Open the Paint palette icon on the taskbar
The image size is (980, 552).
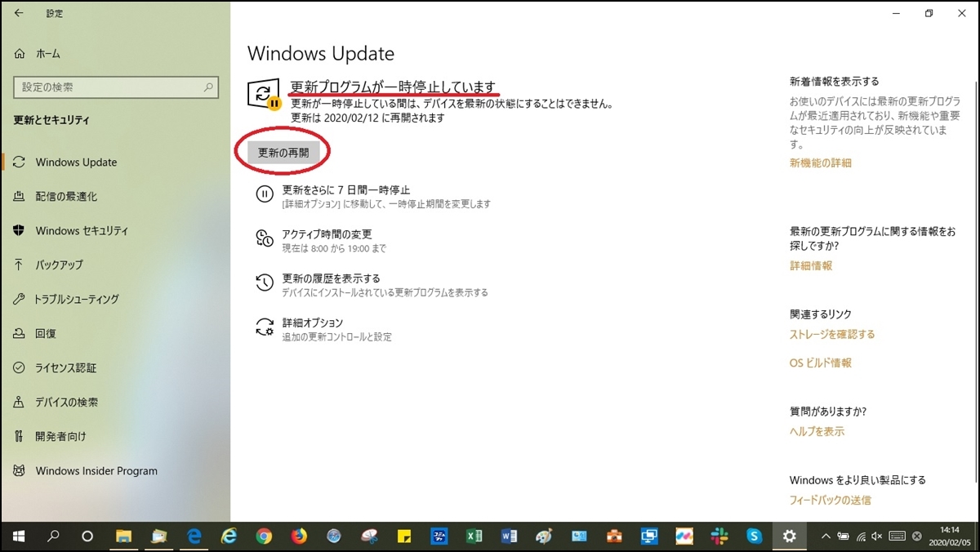tap(544, 536)
